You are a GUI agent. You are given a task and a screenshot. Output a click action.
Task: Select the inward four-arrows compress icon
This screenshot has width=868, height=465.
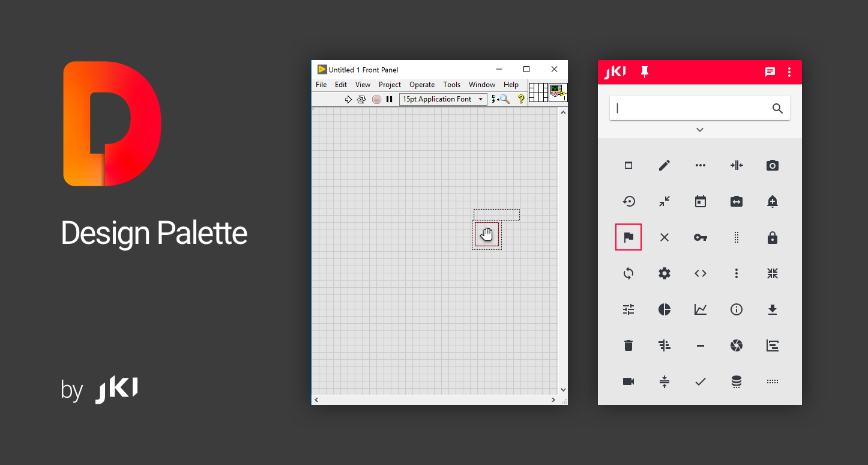[x=773, y=273]
